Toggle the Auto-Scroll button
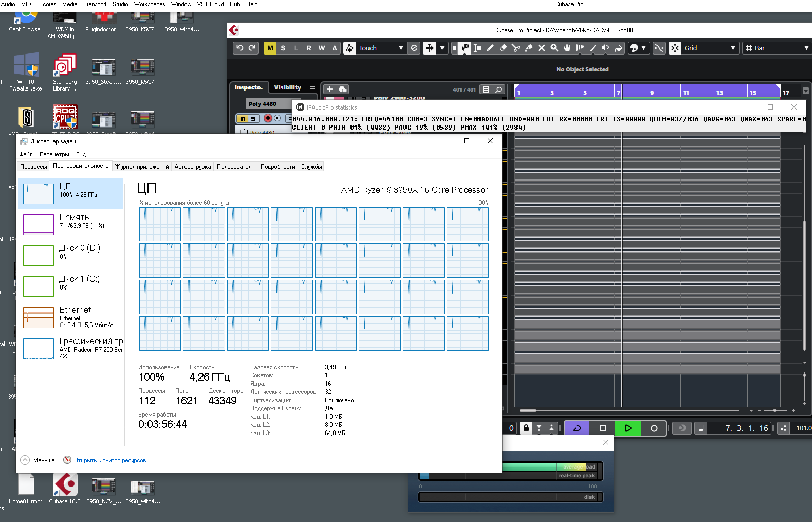This screenshot has width=812, height=522. [x=429, y=48]
